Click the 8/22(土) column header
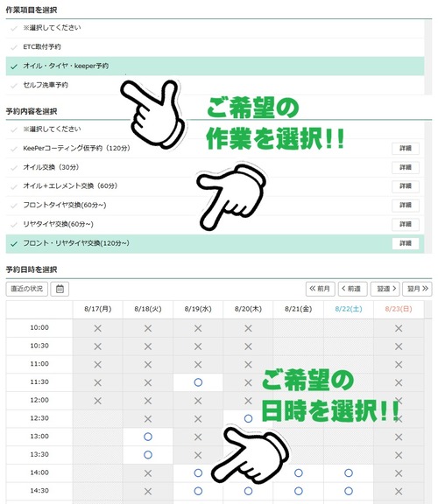 [x=349, y=309]
